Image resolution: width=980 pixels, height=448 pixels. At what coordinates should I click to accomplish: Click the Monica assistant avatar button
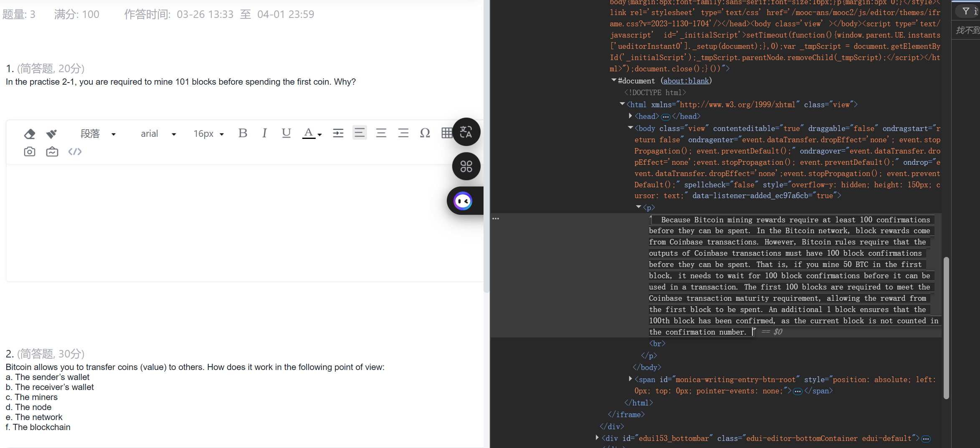tap(463, 201)
